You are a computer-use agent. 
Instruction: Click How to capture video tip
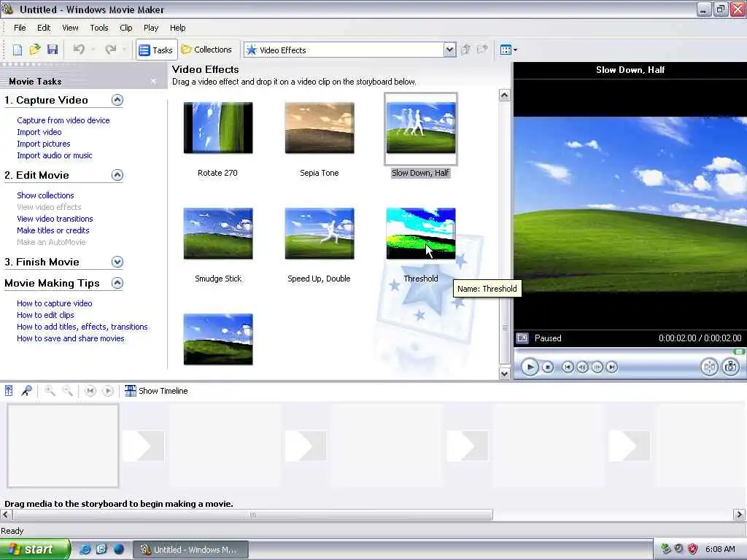(x=54, y=303)
